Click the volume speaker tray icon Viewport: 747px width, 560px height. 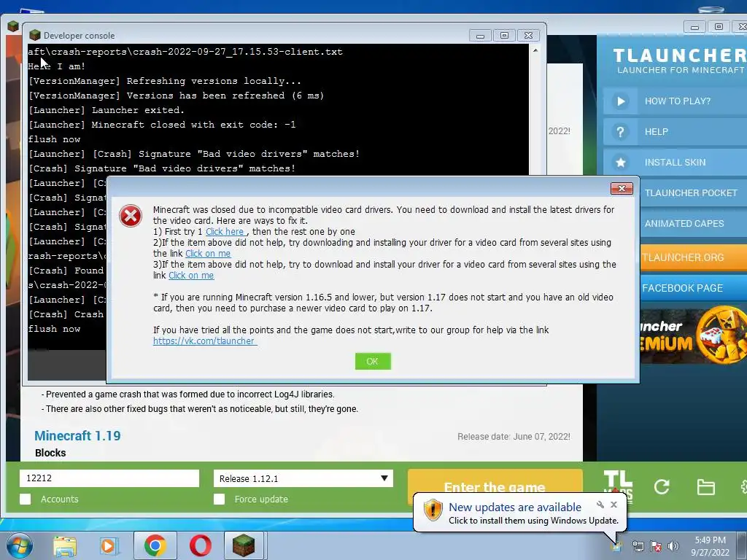[673, 546]
